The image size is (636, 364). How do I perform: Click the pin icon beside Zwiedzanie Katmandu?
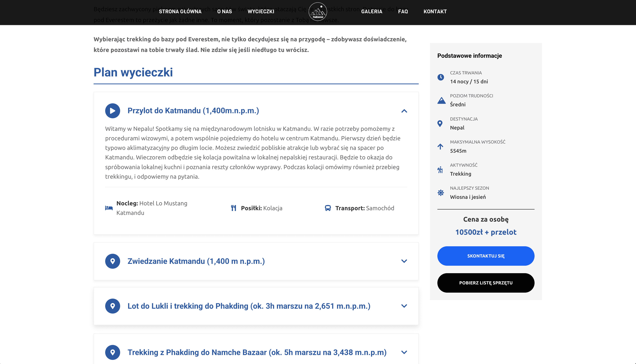click(112, 261)
